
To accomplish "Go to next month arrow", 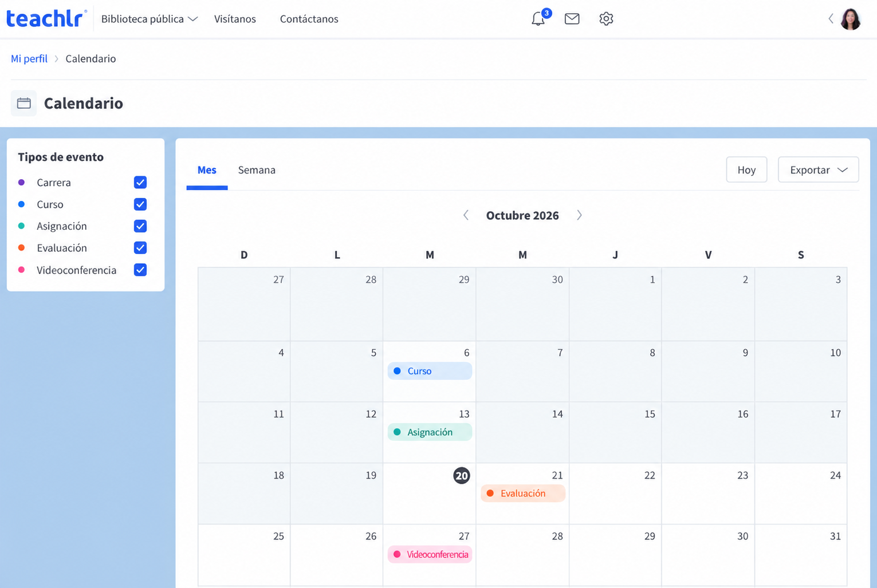I will (579, 215).
